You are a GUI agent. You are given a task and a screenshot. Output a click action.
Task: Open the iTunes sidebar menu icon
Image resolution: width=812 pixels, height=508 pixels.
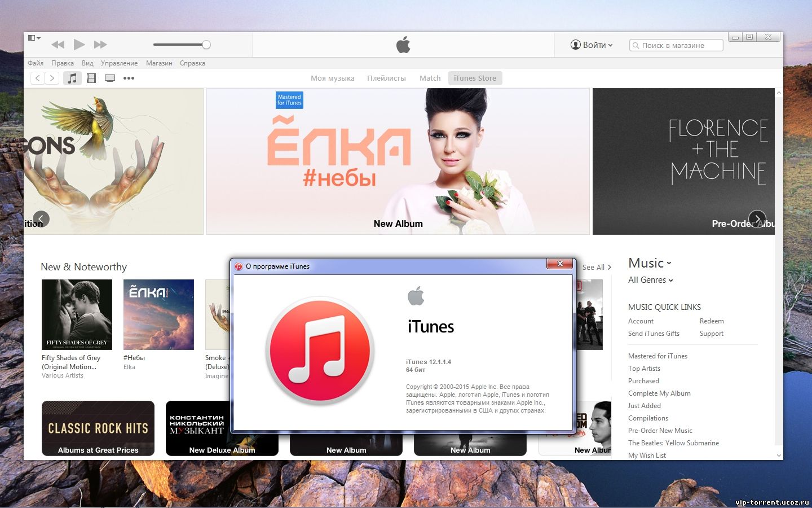click(x=34, y=38)
